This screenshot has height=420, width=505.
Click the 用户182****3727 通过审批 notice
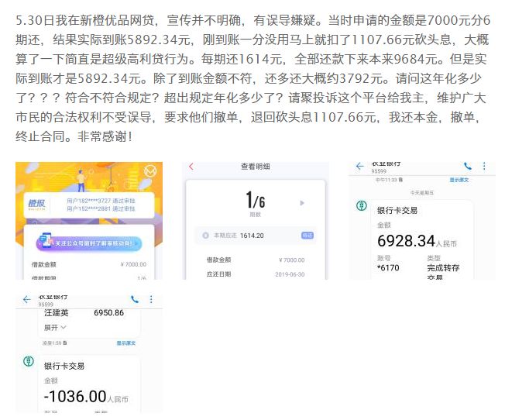pos(101,201)
